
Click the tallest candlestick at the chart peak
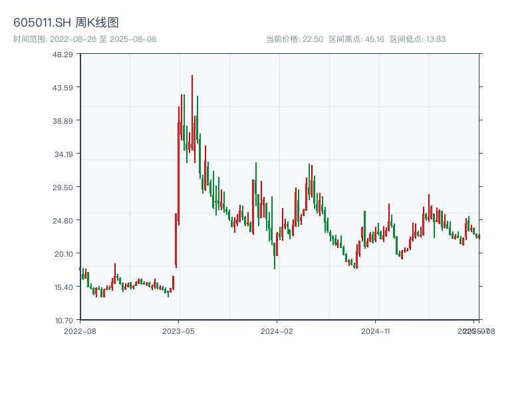192,113
